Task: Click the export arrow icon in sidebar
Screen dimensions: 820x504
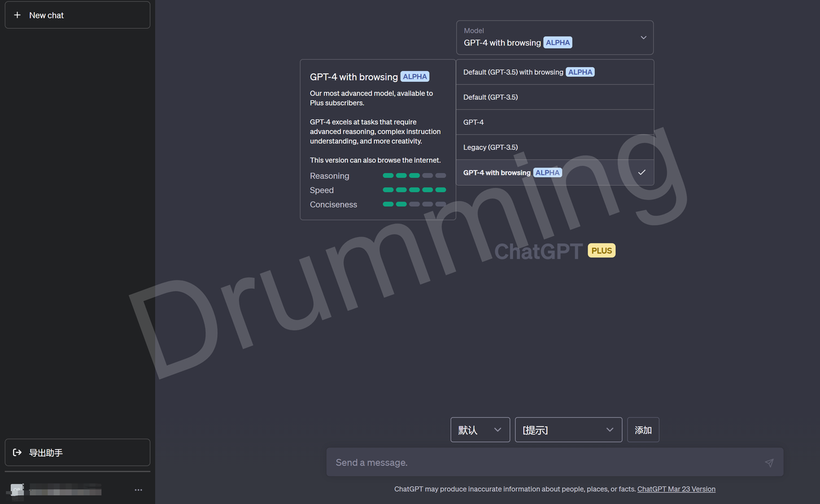Action: click(x=17, y=453)
